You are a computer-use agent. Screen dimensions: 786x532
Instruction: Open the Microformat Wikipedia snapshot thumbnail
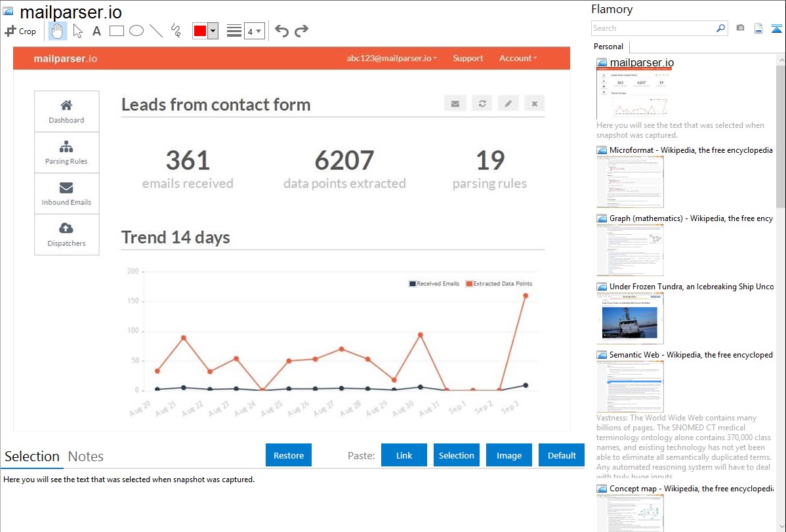(x=630, y=182)
